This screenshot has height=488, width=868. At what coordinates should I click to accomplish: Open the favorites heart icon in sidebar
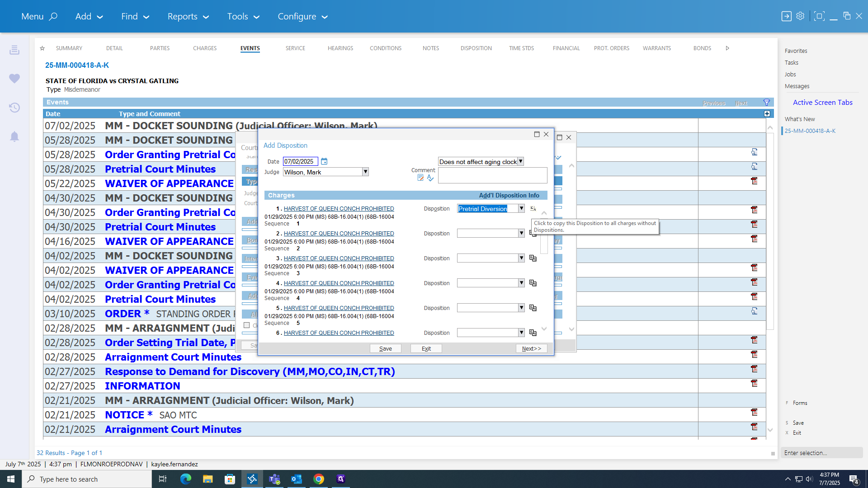point(14,79)
